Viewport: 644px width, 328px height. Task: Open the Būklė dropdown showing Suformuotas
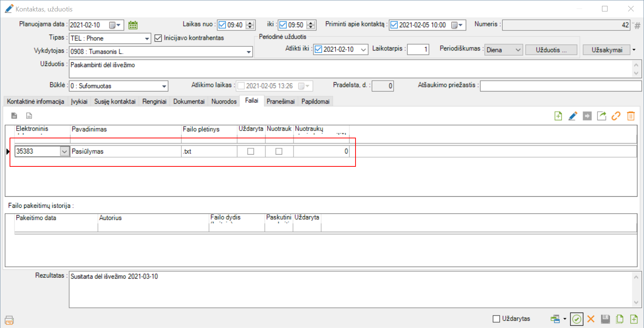coord(164,86)
